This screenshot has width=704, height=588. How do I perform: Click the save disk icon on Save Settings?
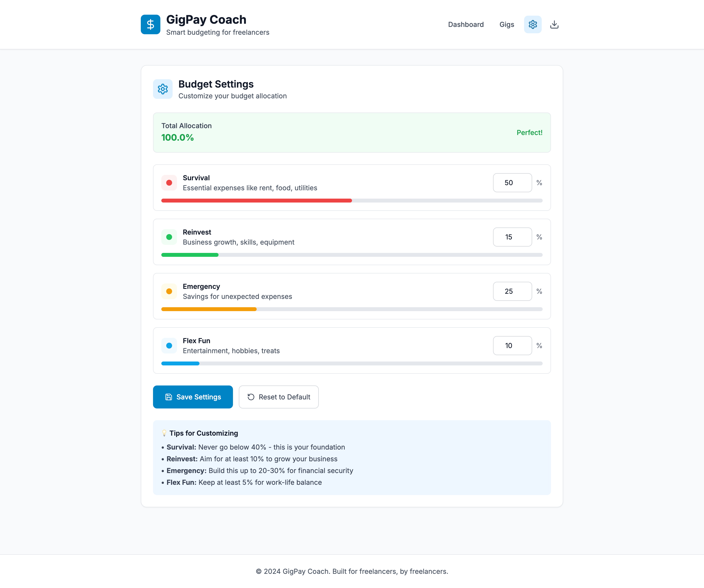[x=168, y=397]
